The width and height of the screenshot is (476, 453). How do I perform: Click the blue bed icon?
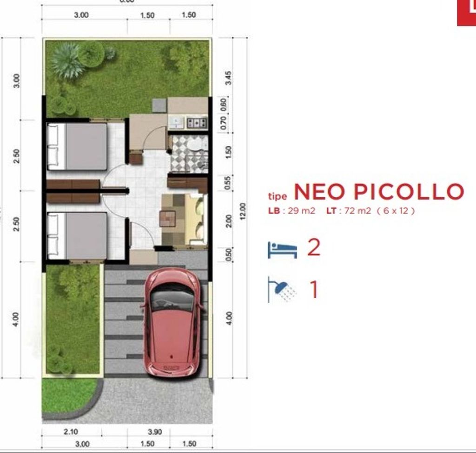click(x=282, y=250)
